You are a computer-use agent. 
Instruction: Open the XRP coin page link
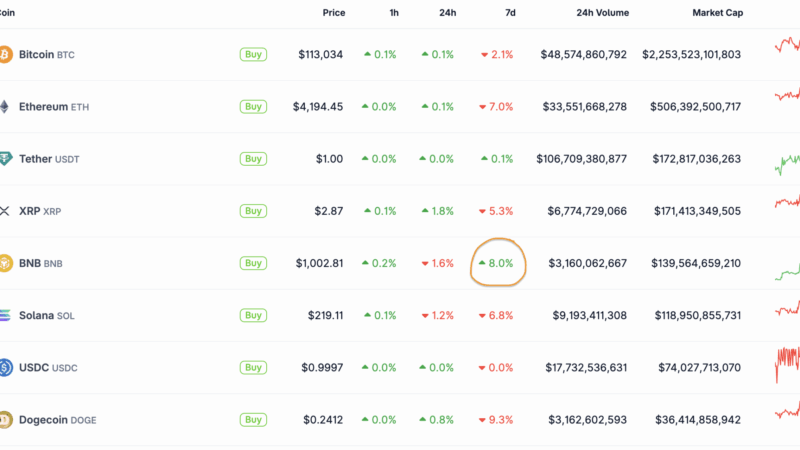(40, 211)
